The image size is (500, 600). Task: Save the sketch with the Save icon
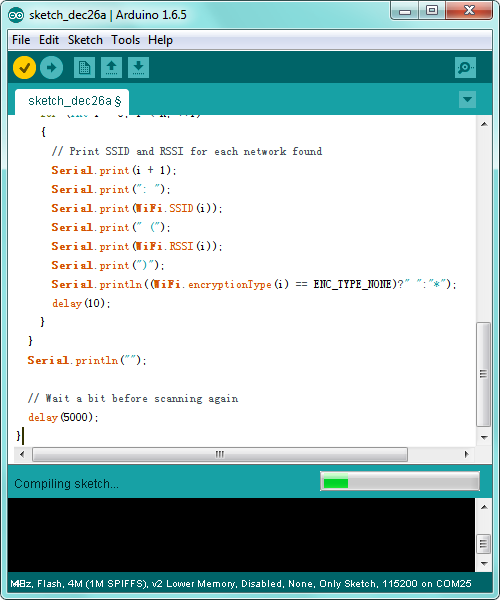(138, 68)
